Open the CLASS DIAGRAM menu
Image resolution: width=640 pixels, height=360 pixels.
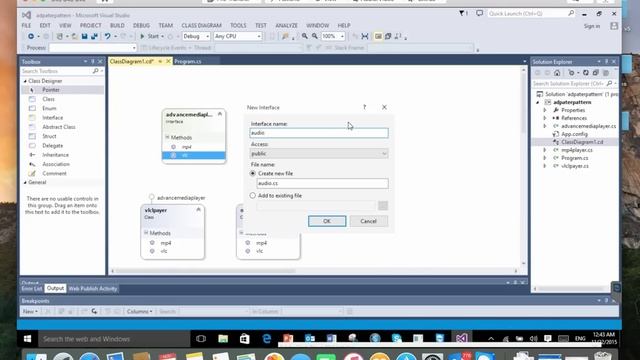pos(202,25)
